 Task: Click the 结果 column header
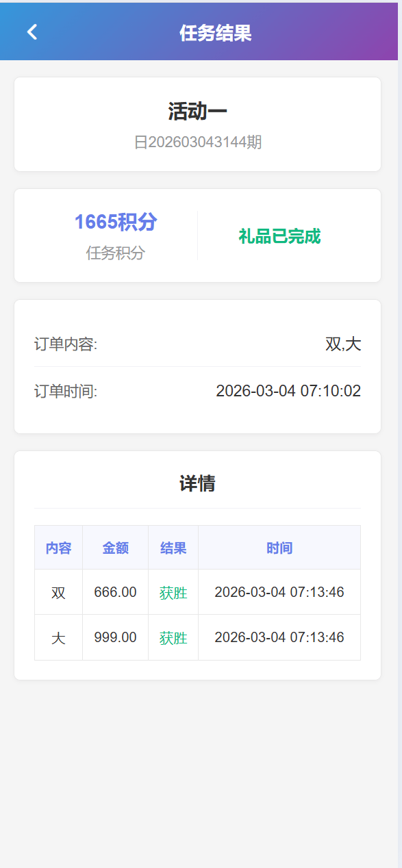173,548
